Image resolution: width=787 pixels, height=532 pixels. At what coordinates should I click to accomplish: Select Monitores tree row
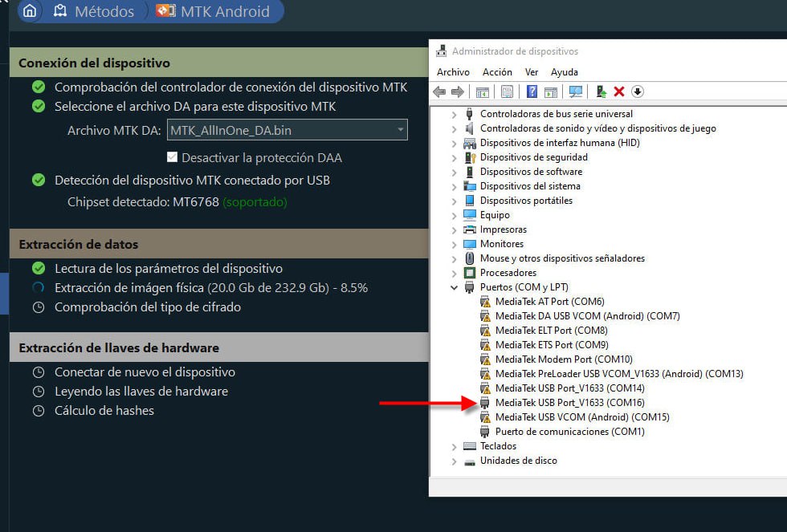[x=502, y=244]
